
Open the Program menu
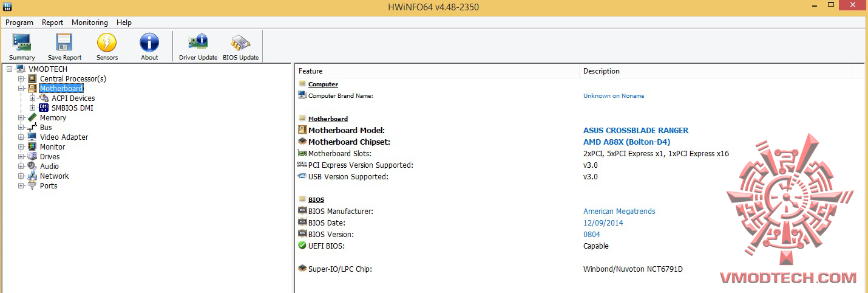(x=19, y=22)
